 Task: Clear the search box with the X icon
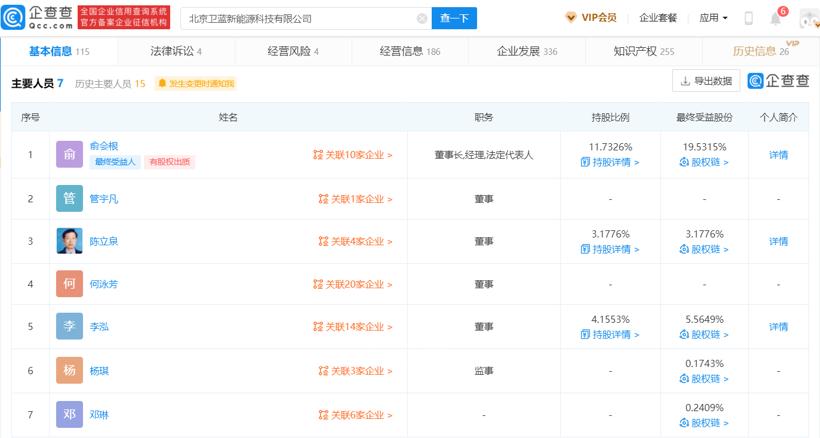coord(421,18)
